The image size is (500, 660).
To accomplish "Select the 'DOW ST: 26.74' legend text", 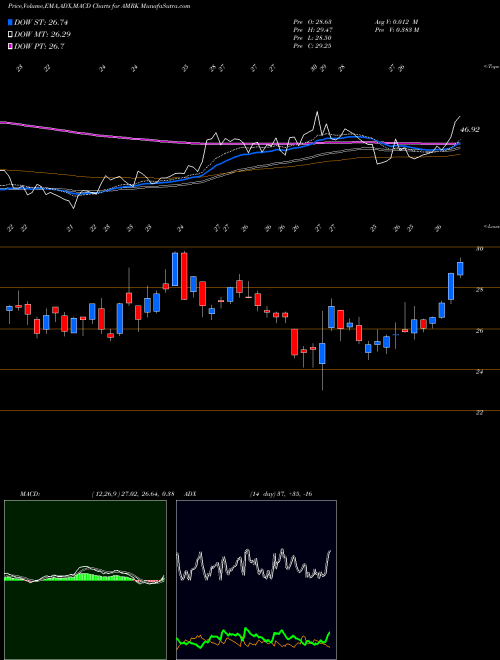I will 41,22.
